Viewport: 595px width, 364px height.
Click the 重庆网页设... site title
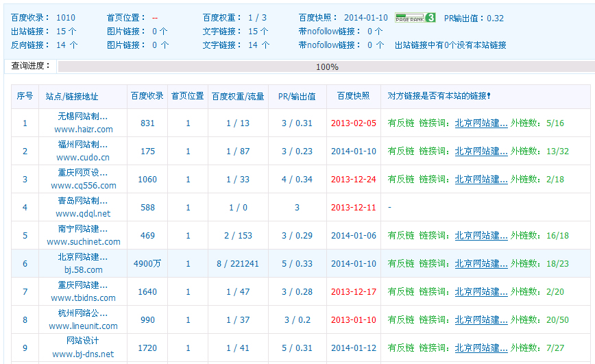click(83, 172)
